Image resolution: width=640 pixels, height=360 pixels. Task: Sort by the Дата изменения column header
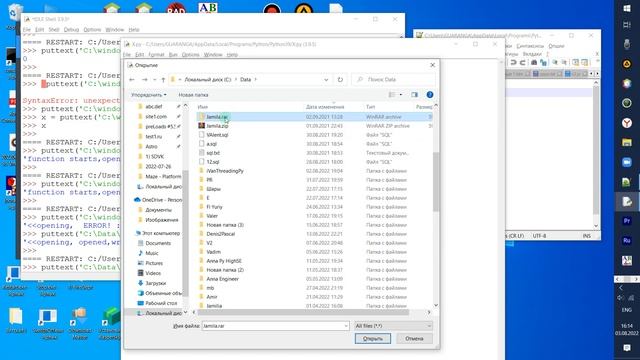pyautogui.click(x=325, y=107)
